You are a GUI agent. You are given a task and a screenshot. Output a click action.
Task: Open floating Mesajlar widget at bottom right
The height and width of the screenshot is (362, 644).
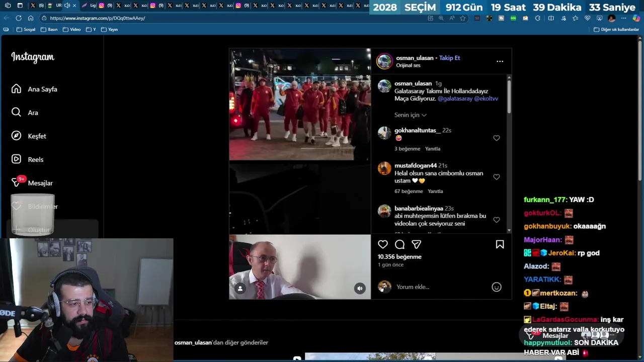pyautogui.click(x=571, y=335)
